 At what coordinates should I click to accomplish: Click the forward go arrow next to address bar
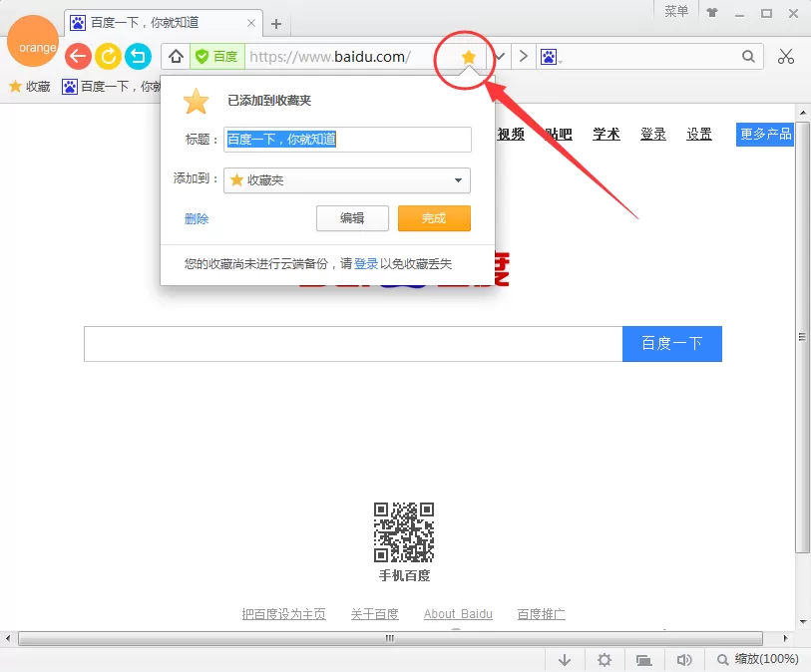tap(524, 56)
